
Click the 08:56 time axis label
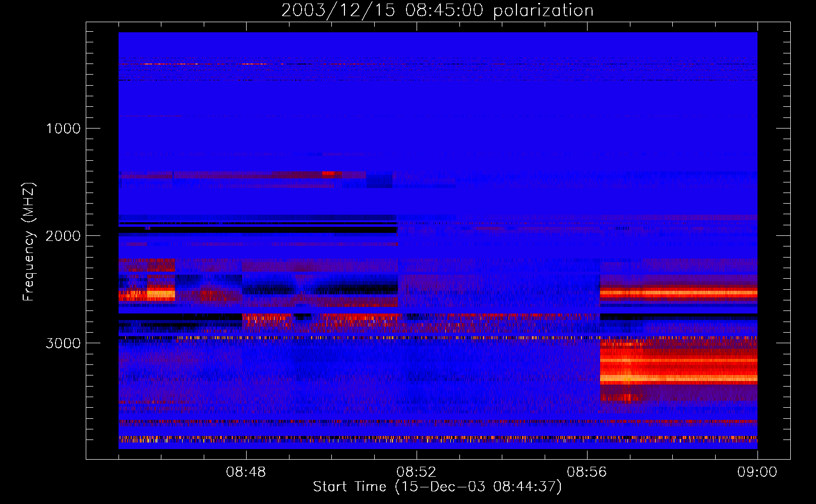tap(587, 472)
